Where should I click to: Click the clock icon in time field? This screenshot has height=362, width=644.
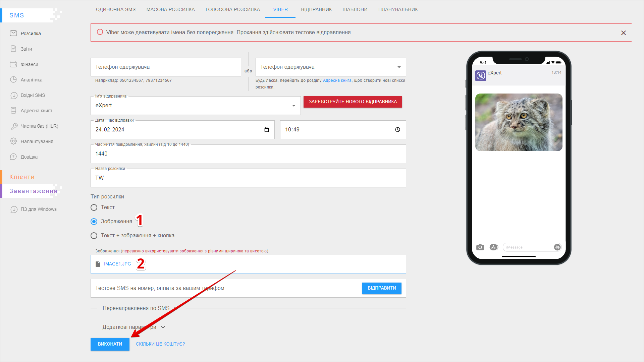coord(397,130)
